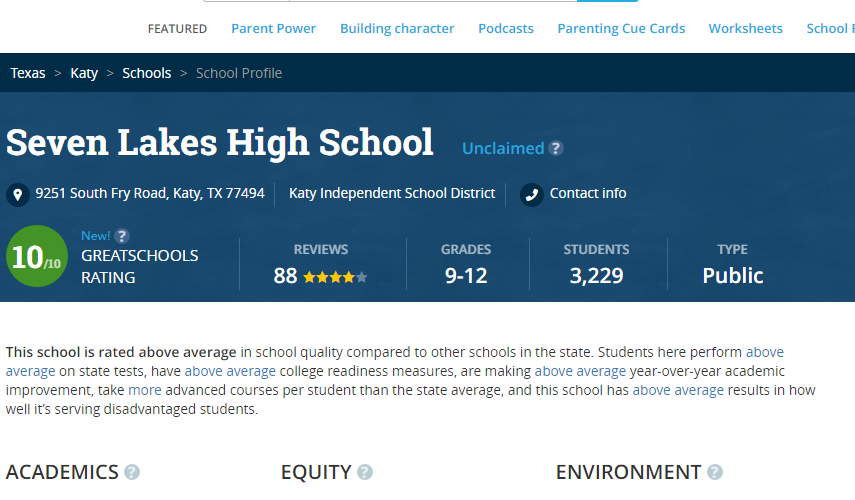Open the Environment help question mark
Viewport: 855px width, 500px height.
[x=715, y=472]
